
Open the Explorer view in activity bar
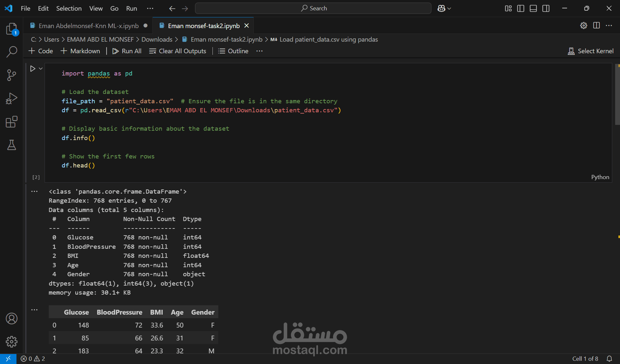12,29
